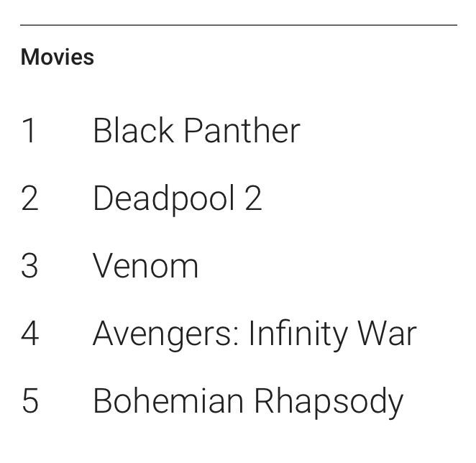Click the horizontal divider line above Movies
The image size is (476, 463).
coord(239,25)
